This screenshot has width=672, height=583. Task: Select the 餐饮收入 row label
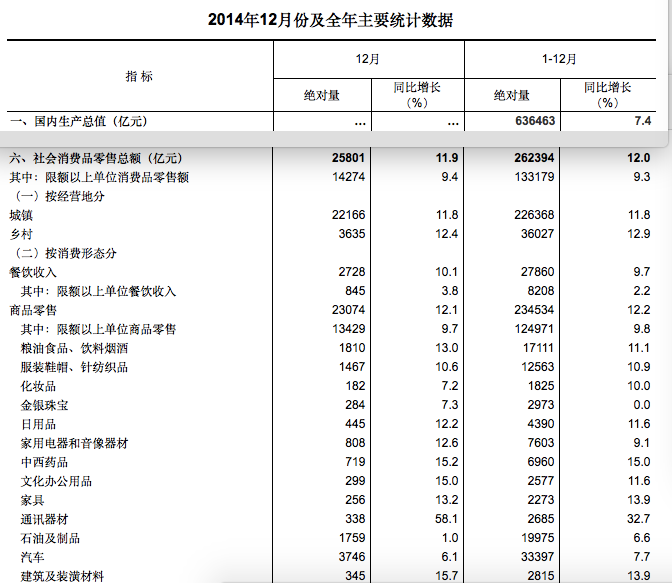coord(33,272)
